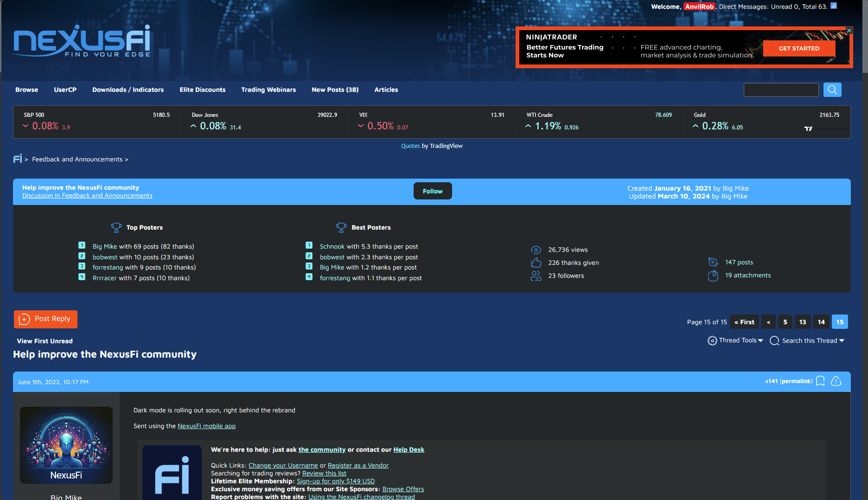Click the Quotes link by TradingView
This screenshot has height=500, width=868.
coord(410,146)
